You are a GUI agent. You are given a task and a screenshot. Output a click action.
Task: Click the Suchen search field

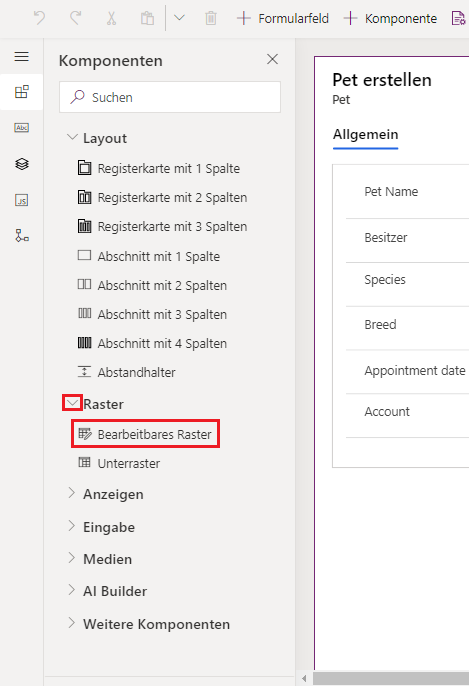[x=170, y=97]
